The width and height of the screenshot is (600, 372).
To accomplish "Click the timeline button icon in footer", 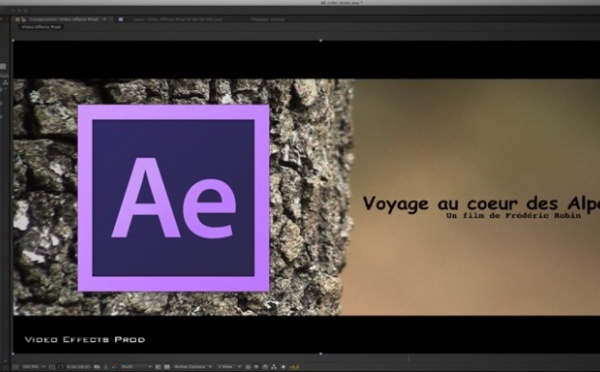I will point(265,367).
